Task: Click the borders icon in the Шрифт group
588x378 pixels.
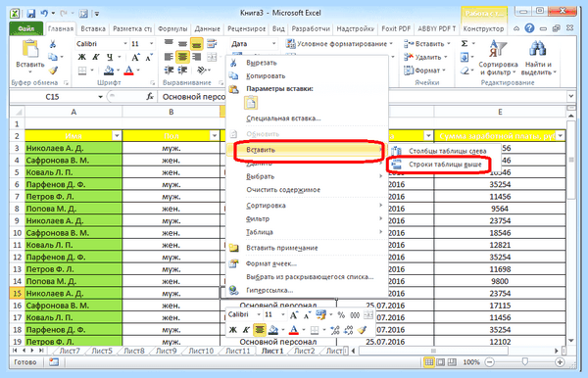Action: point(82,71)
